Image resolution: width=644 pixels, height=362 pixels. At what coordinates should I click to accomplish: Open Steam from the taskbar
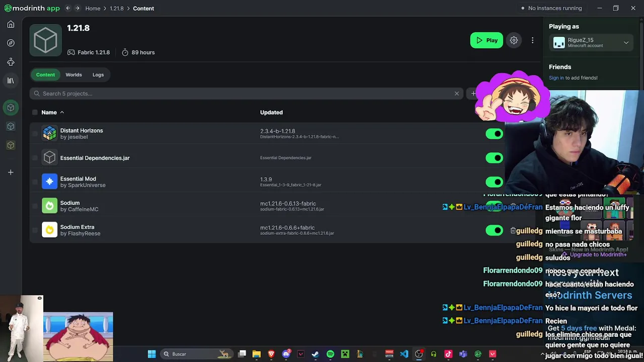(x=315, y=354)
